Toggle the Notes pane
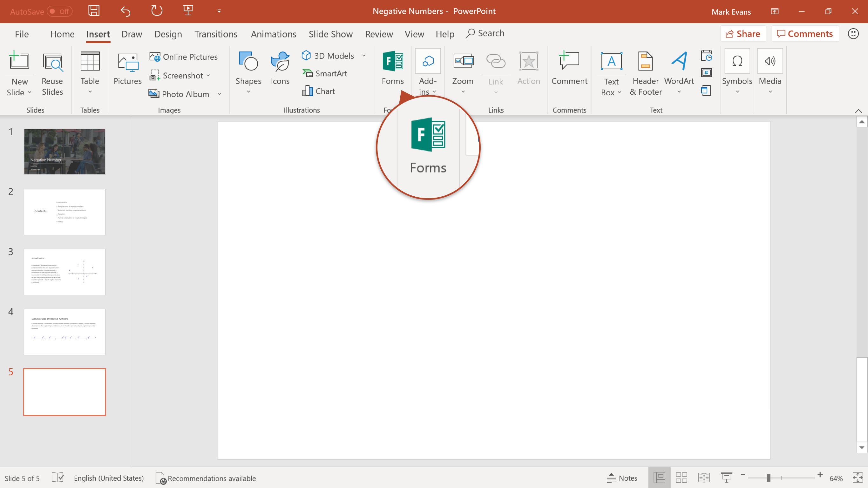Viewport: 868px width, 488px height. click(622, 478)
